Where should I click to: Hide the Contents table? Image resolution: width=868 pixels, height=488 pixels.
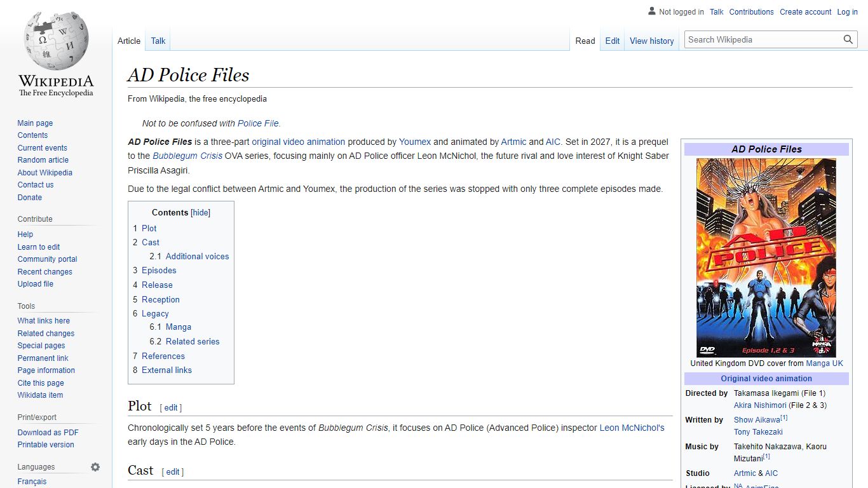(x=201, y=213)
